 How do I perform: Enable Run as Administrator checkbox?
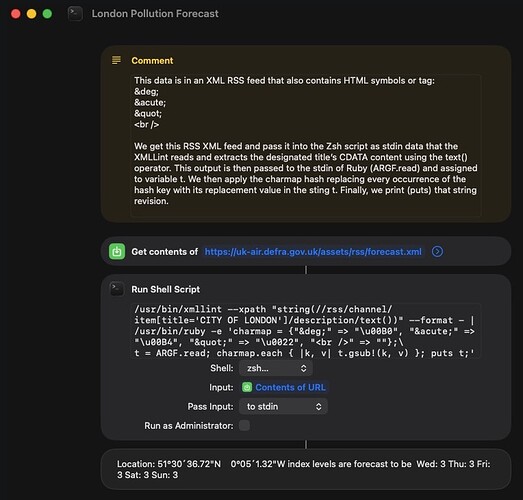point(244,426)
